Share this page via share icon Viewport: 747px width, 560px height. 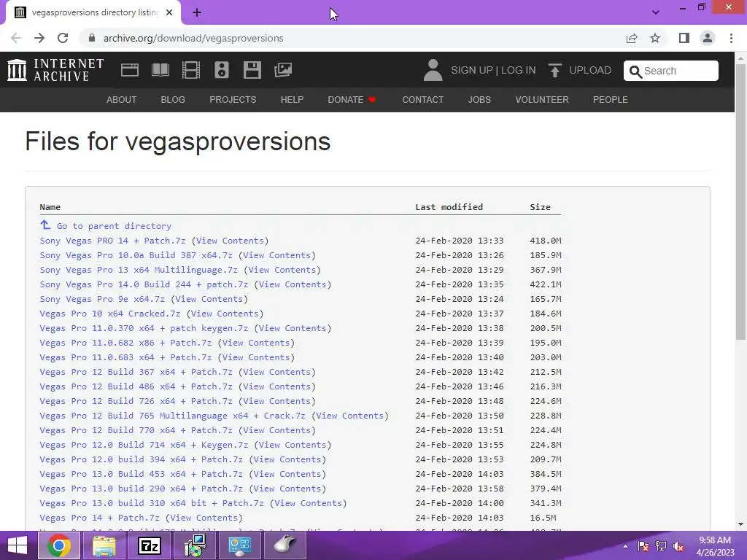click(x=632, y=38)
